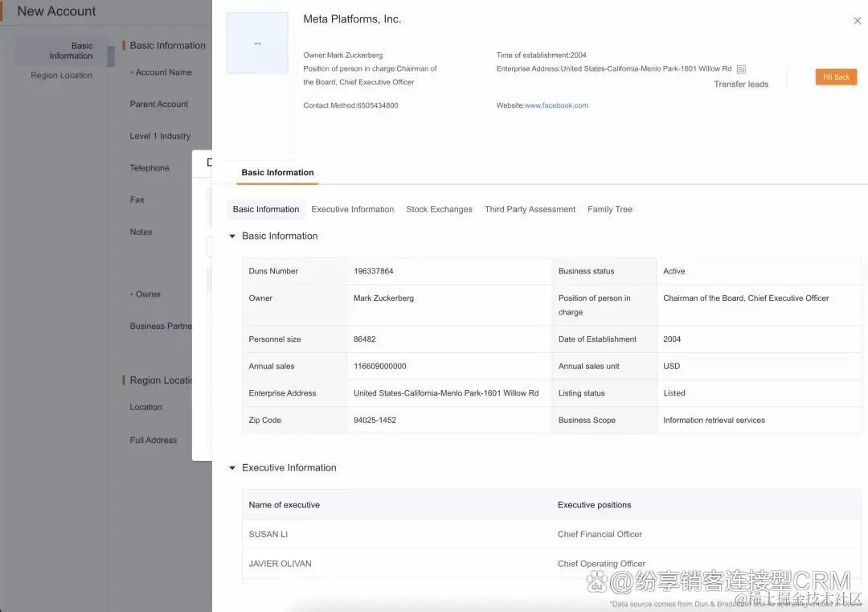This screenshot has height=612, width=868.
Task: Click the Zip Code value 94025-1452
Action: tap(375, 420)
